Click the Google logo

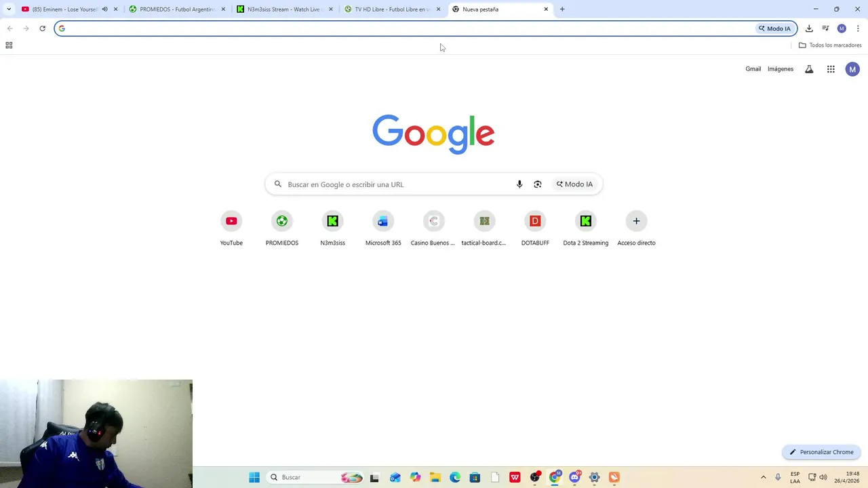point(433,134)
